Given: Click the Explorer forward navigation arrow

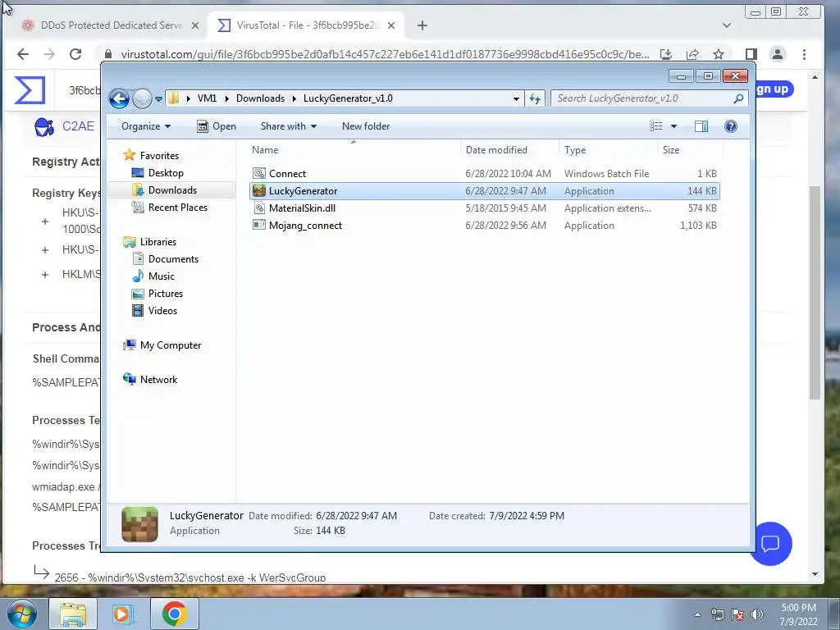Looking at the screenshot, I should click(x=142, y=98).
